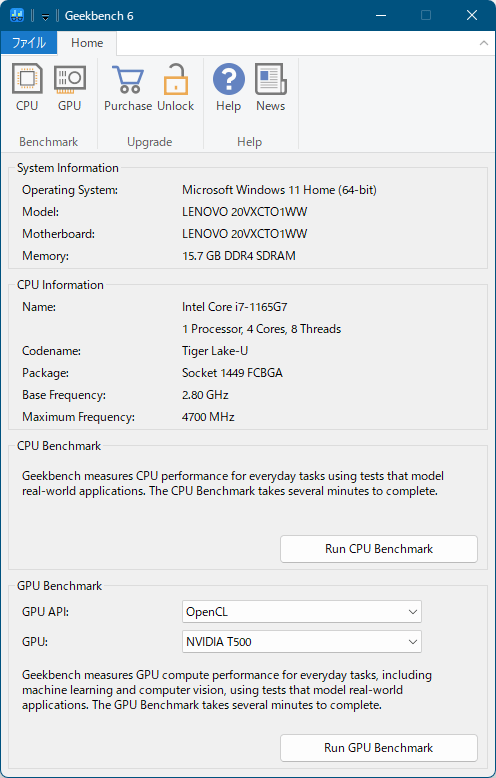Click the Geekbench app icon in title bar
This screenshot has width=496, height=778.
click(17, 15)
